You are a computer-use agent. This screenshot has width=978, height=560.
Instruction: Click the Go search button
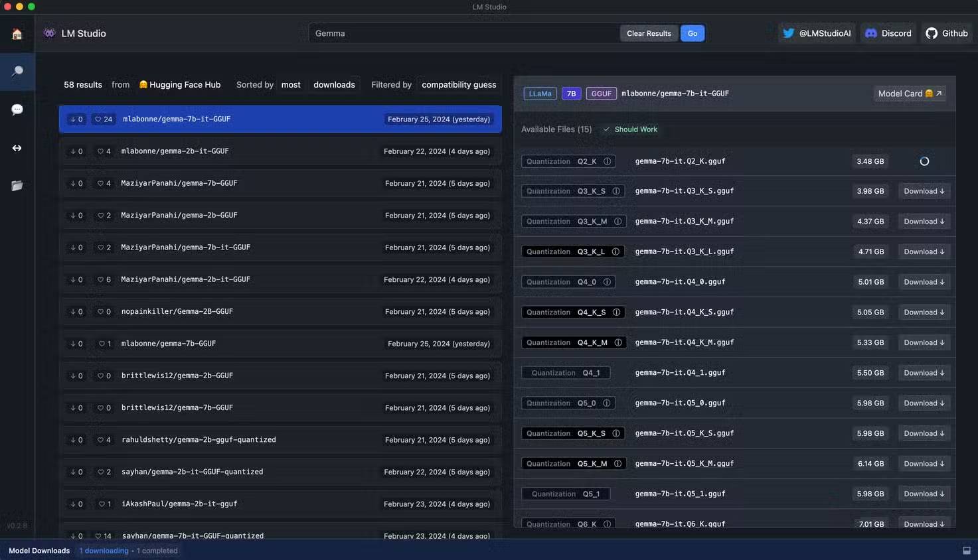point(693,33)
